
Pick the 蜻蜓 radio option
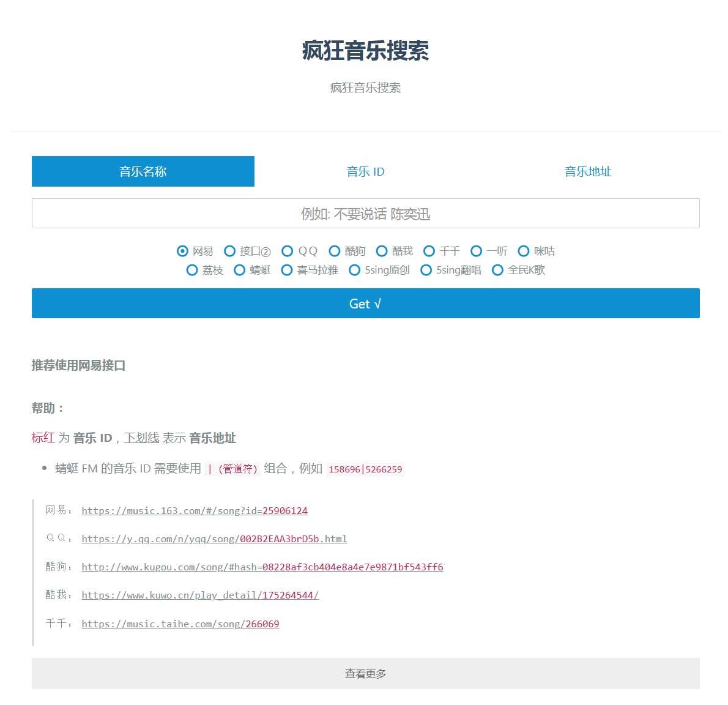coord(240,270)
